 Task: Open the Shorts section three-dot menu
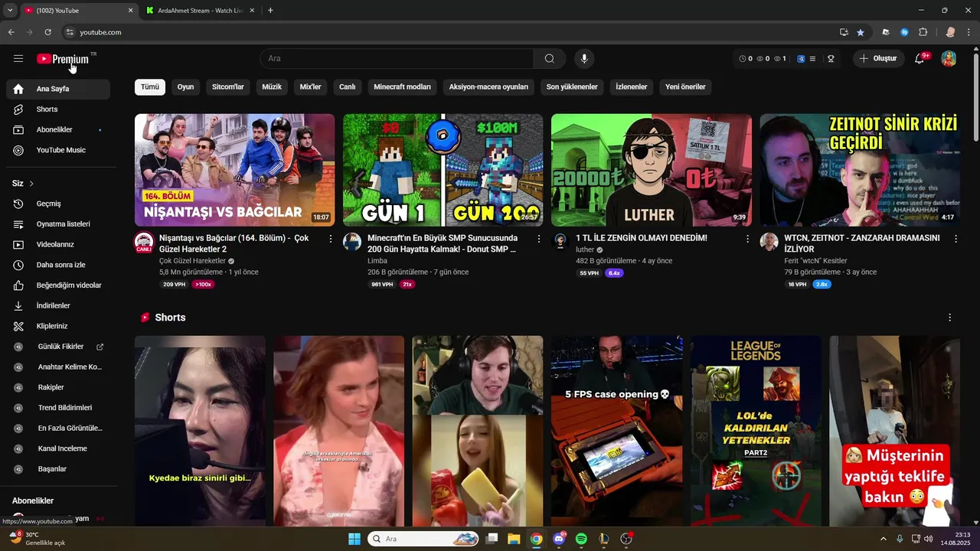click(950, 318)
